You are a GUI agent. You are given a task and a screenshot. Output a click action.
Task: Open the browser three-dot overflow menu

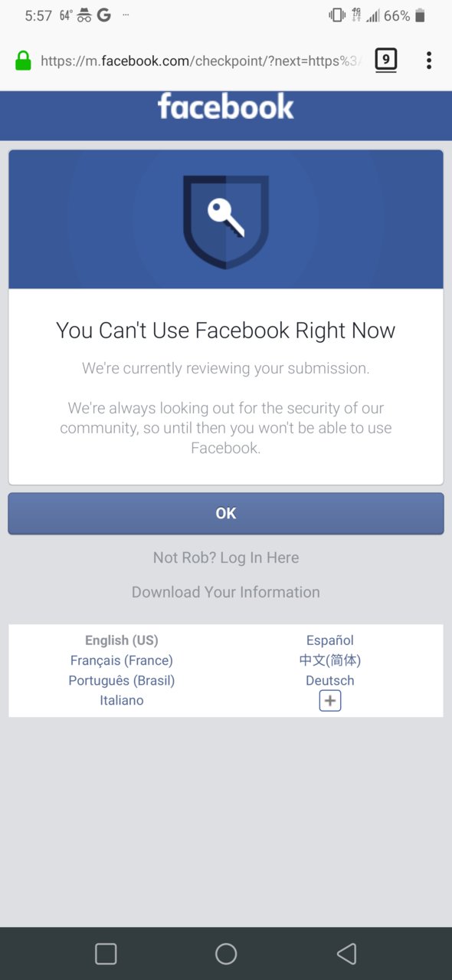click(429, 61)
